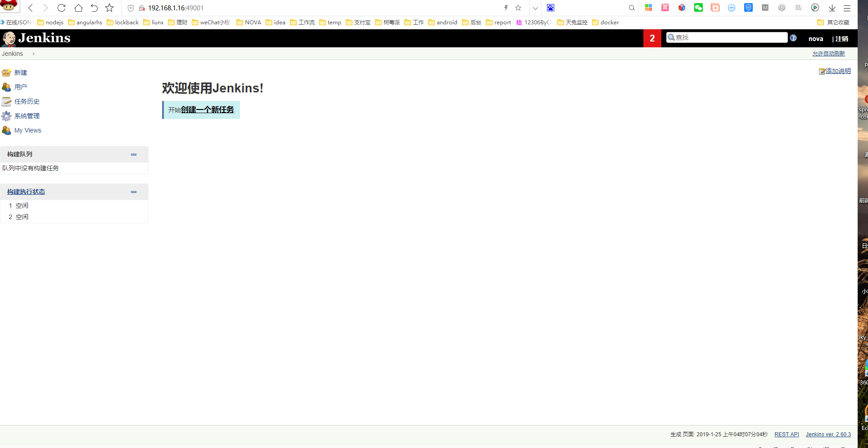
Task: Open the nodejs bookmarks folder
Action: pos(50,23)
